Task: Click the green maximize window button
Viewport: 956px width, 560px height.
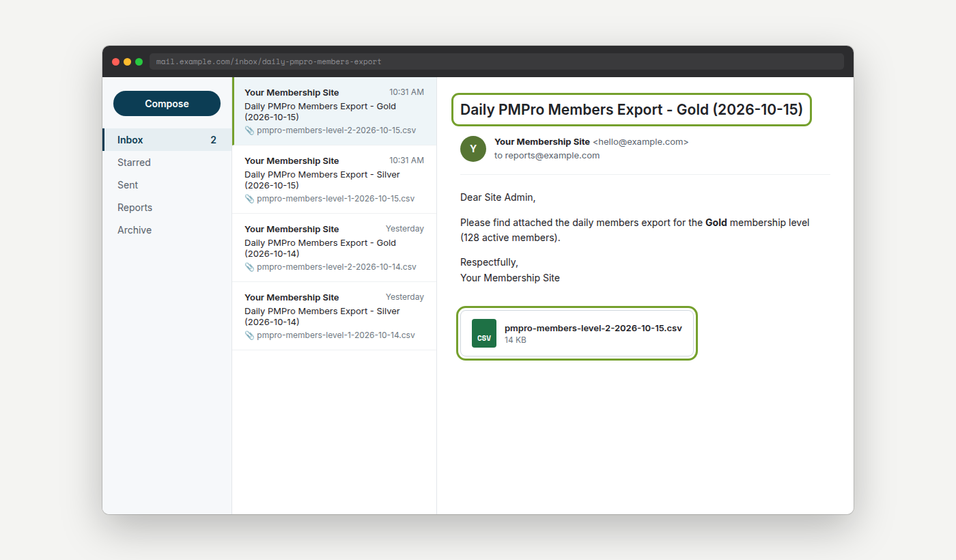Action: coord(139,61)
